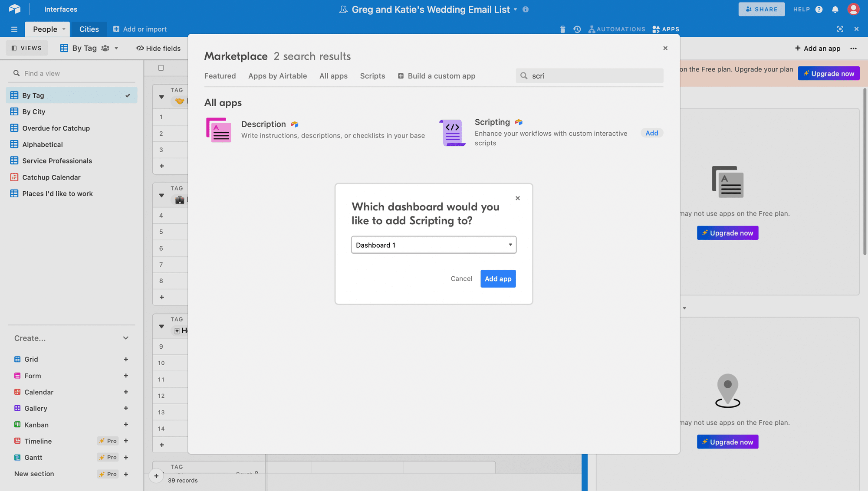Switch to Featured tab in Marketplace
The width and height of the screenshot is (868, 491).
(220, 75)
